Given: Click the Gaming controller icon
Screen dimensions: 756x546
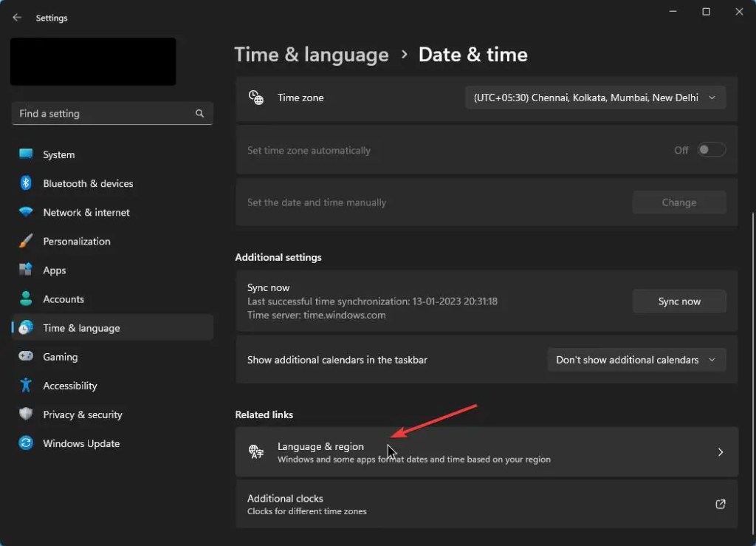Looking at the screenshot, I should click(x=26, y=356).
